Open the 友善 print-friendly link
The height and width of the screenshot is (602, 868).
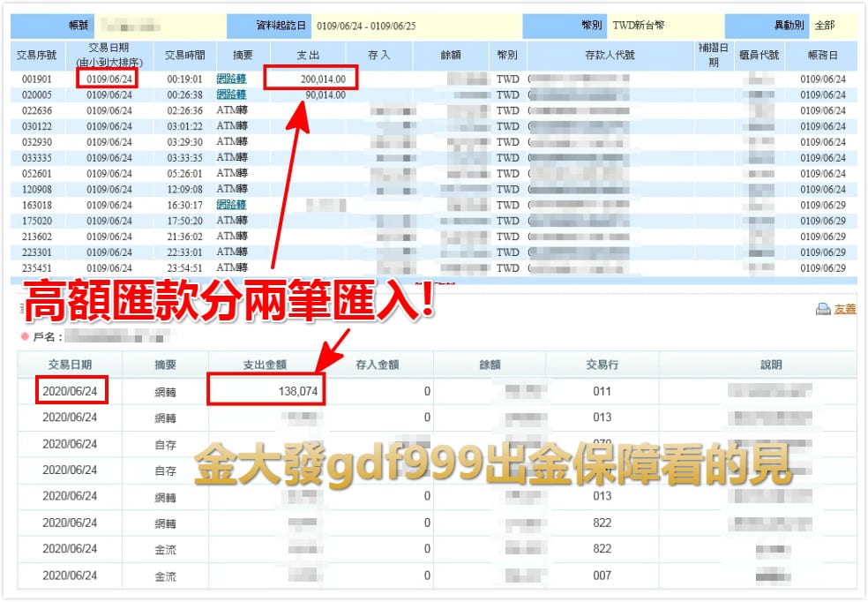tap(845, 309)
